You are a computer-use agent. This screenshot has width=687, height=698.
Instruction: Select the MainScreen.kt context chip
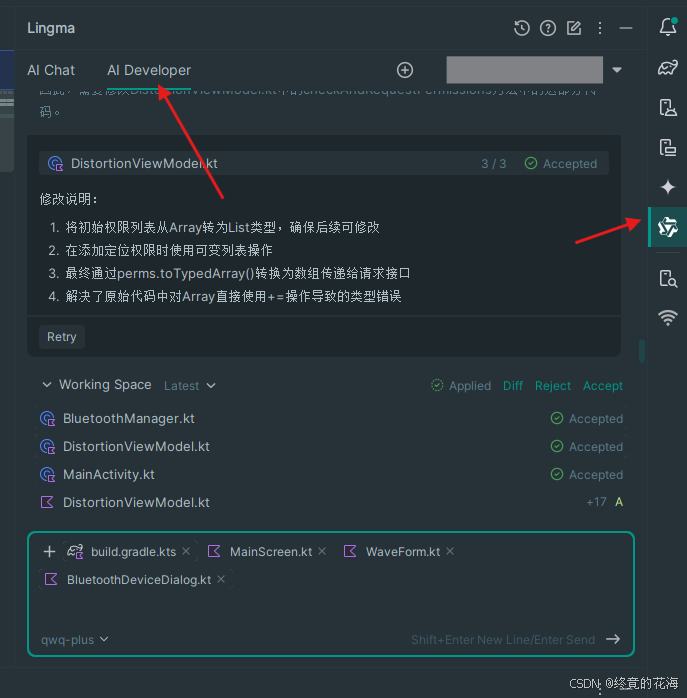(x=267, y=552)
